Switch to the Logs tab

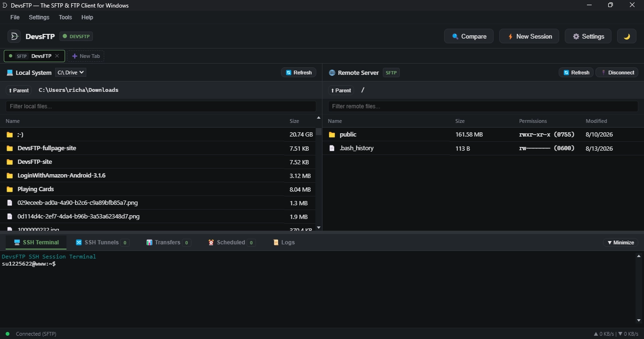pyautogui.click(x=284, y=242)
